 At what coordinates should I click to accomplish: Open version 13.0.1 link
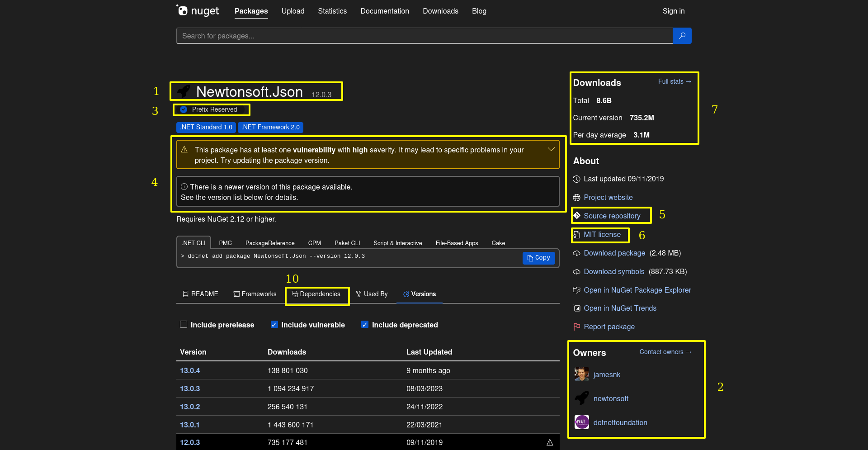[x=190, y=425]
